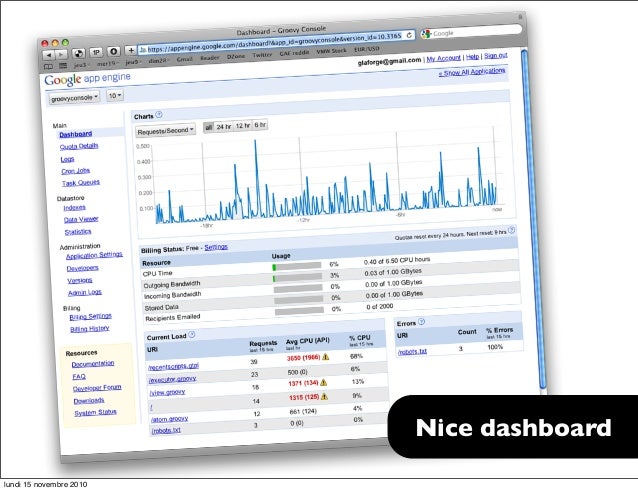Image resolution: width=638 pixels, height=491 pixels.
Task: Open Task Queues in sidebar
Action: click(81, 183)
